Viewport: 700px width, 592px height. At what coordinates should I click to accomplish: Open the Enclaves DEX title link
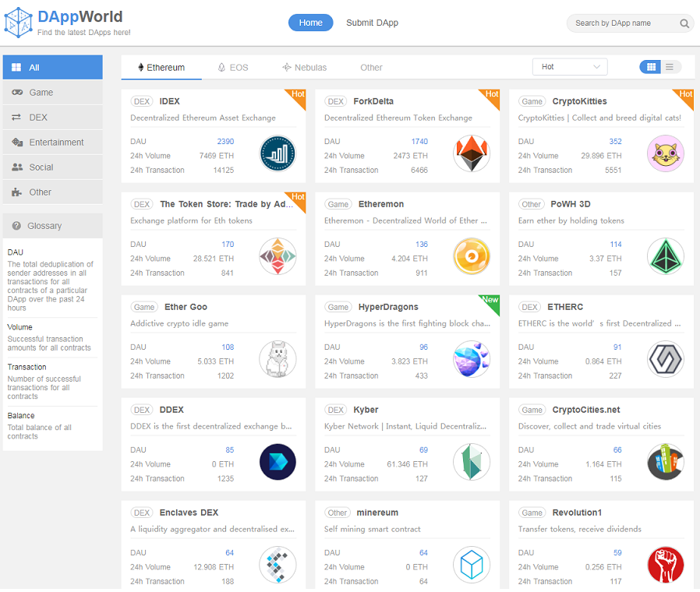click(189, 513)
